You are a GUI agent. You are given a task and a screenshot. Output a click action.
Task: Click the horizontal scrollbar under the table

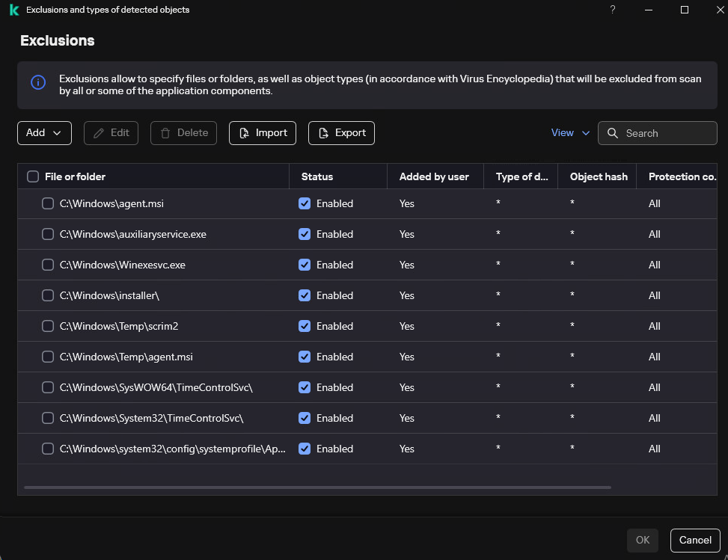click(x=317, y=487)
